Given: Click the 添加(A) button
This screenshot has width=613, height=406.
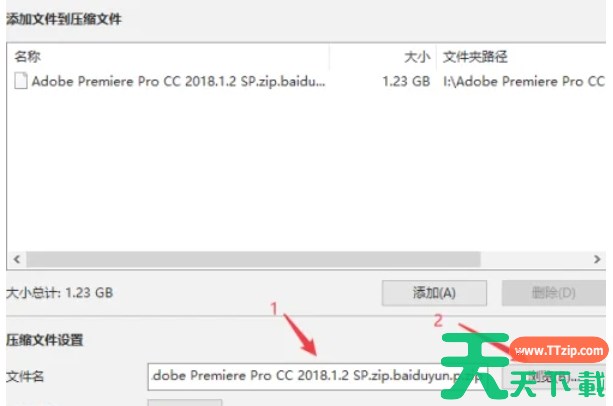Looking at the screenshot, I should tap(434, 293).
